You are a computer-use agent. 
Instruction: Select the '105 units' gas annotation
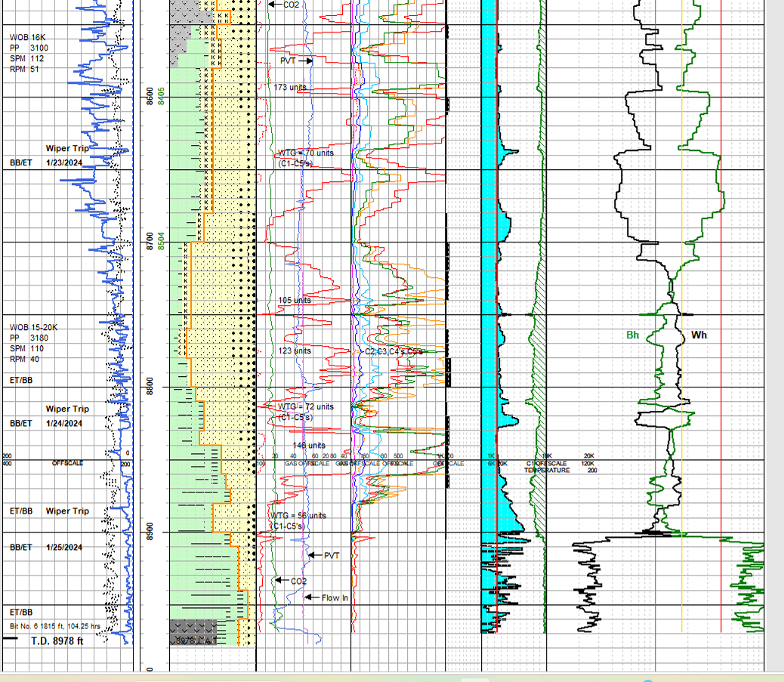pos(295,300)
